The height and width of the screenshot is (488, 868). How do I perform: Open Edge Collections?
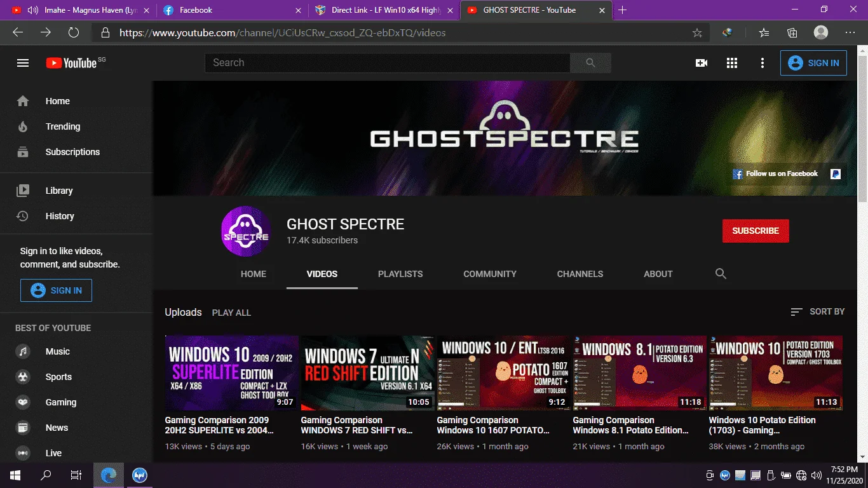point(792,32)
